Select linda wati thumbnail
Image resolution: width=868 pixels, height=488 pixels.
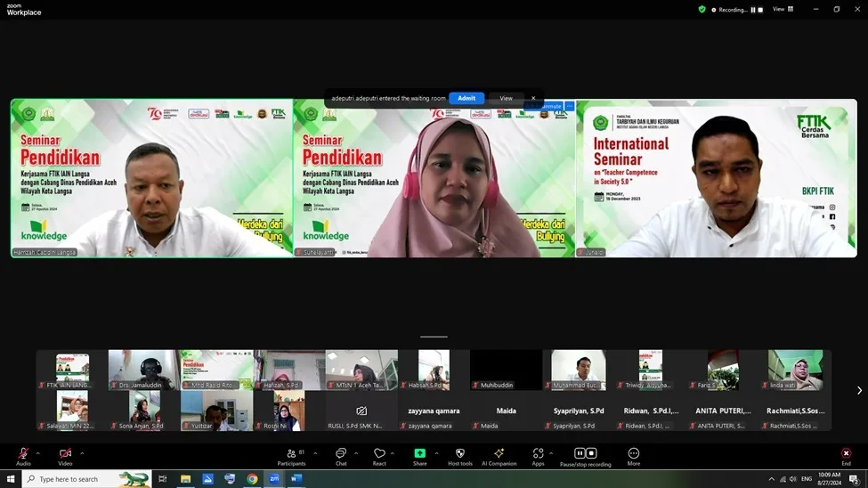click(796, 370)
